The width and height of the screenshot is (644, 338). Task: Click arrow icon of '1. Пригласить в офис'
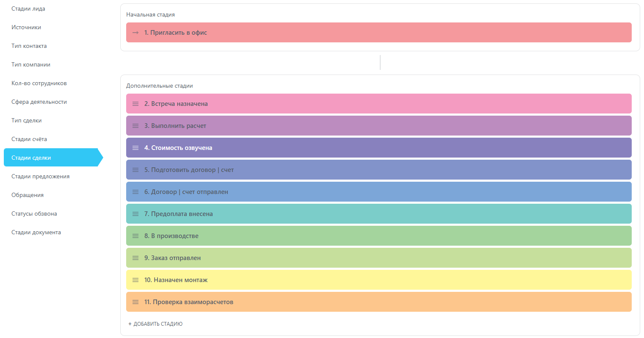135,33
